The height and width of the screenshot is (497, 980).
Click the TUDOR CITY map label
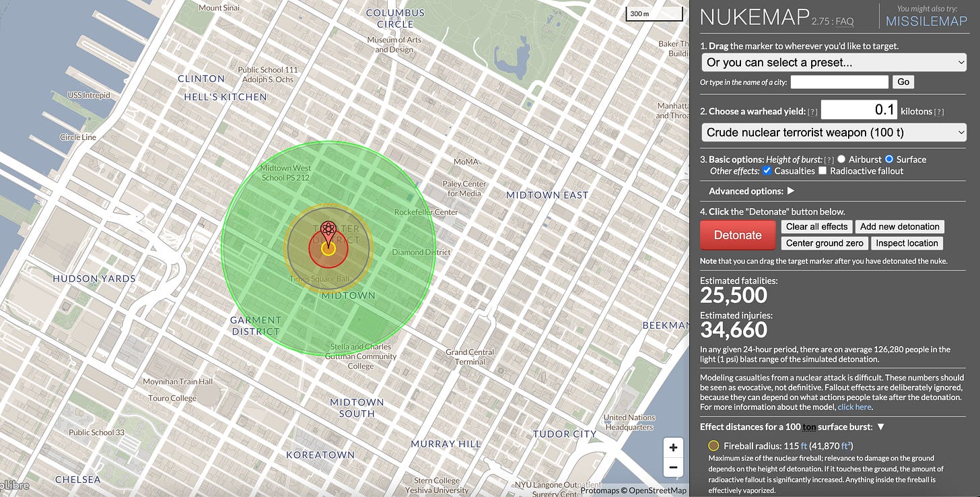coord(565,434)
